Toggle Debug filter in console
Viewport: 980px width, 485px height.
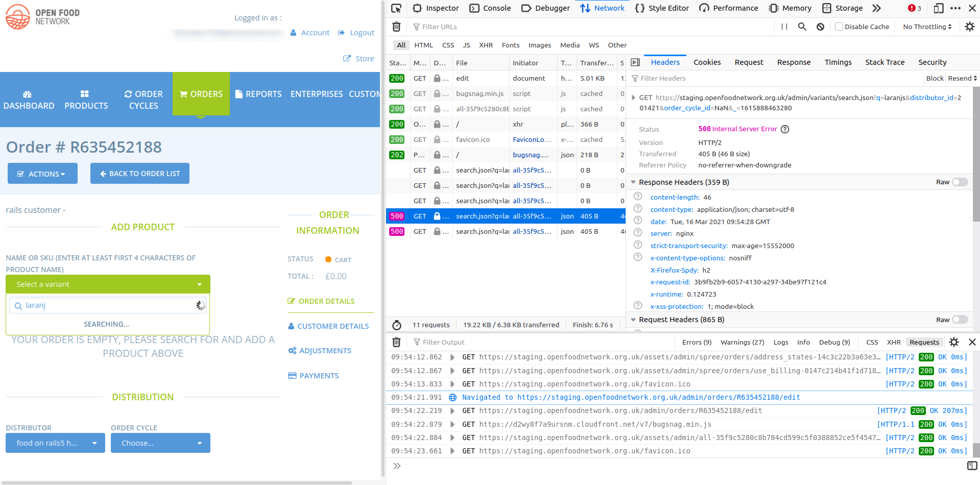[x=834, y=342]
